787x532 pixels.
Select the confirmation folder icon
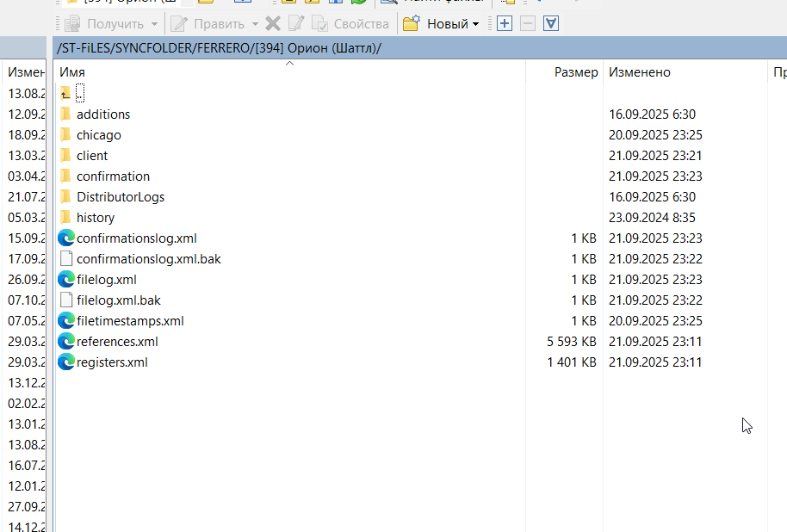(x=65, y=176)
